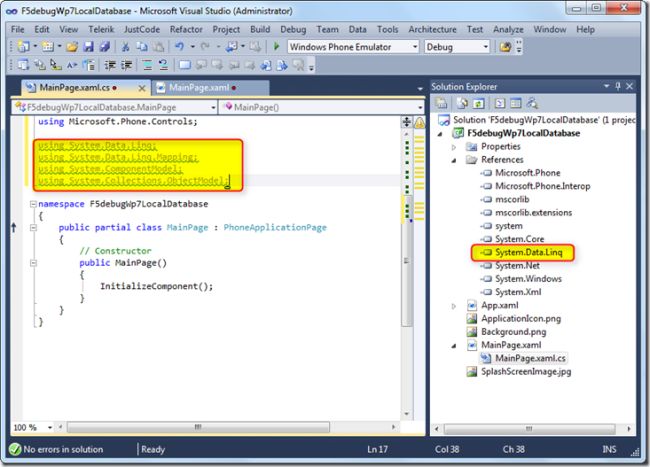Open the File menu
Screen dimensions: 650x467
click(x=17, y=29)
